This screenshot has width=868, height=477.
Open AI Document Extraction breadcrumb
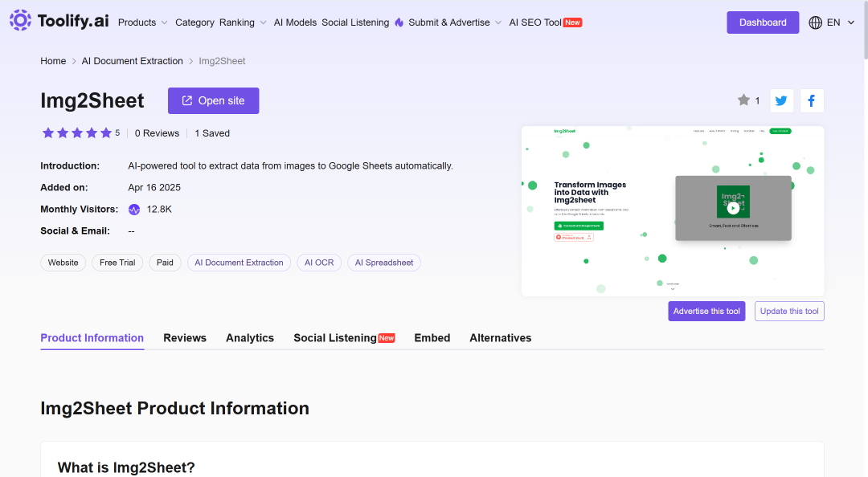pyautogui.click(x=133, y=61)
